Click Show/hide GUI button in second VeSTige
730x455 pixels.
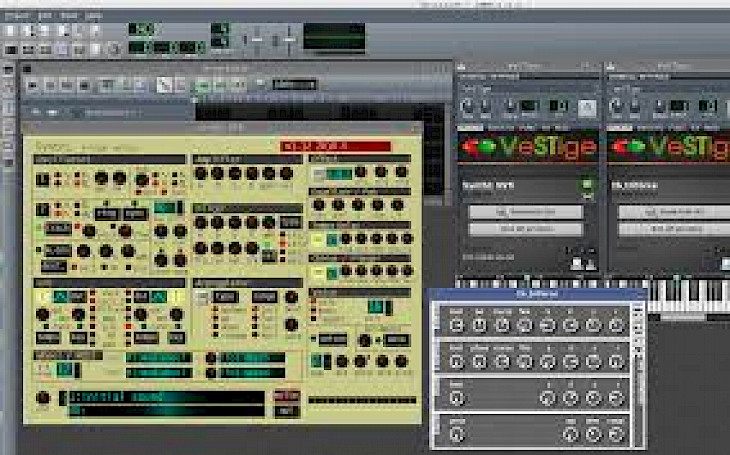point(674,212)
